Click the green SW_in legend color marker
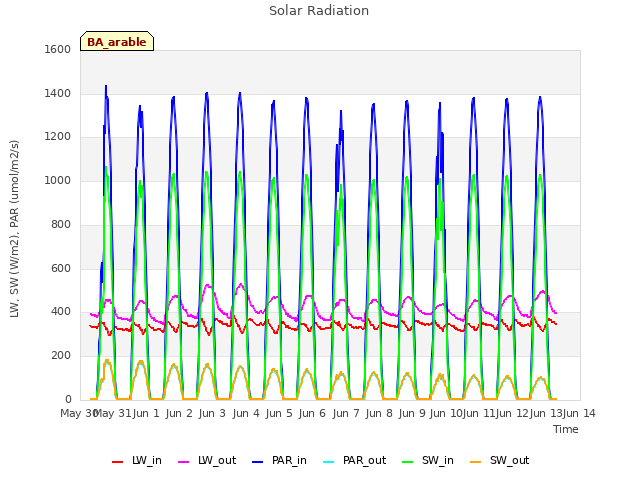The width and height of the screenshot is (640, 480). (x=407, y=462)
